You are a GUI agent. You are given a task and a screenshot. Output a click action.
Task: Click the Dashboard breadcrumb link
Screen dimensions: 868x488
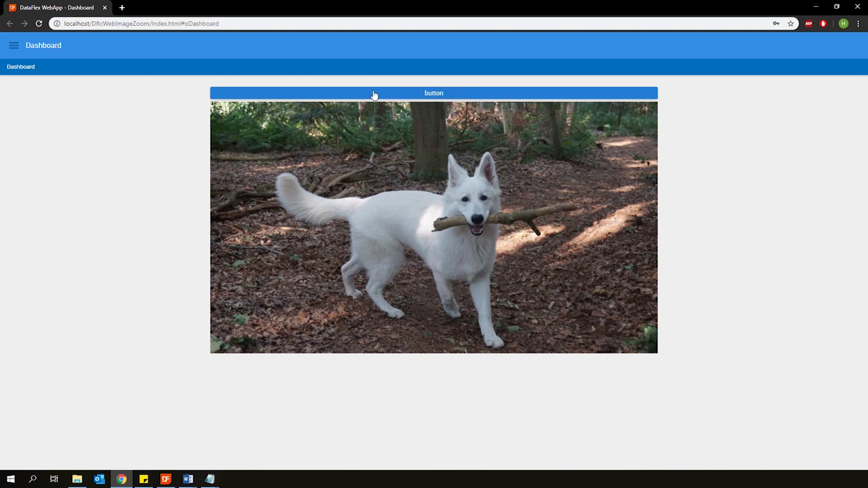(21, 67)
